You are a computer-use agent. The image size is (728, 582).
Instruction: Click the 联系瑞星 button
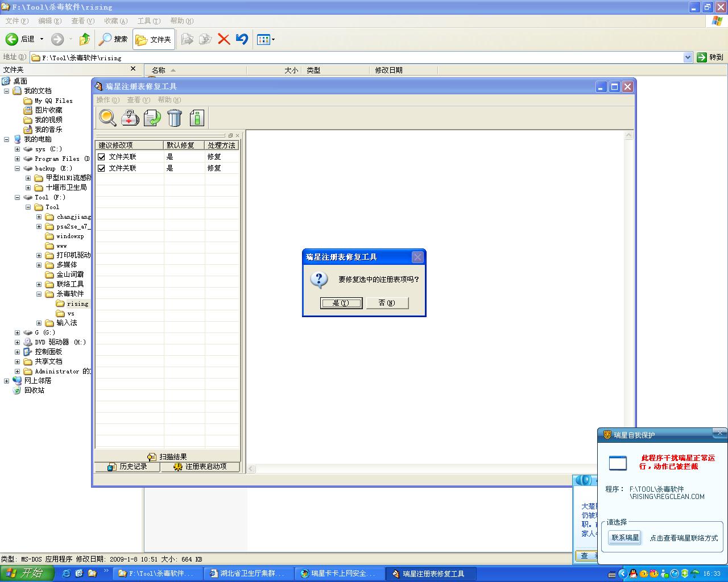pyautogui.click(x=625, y=538)
